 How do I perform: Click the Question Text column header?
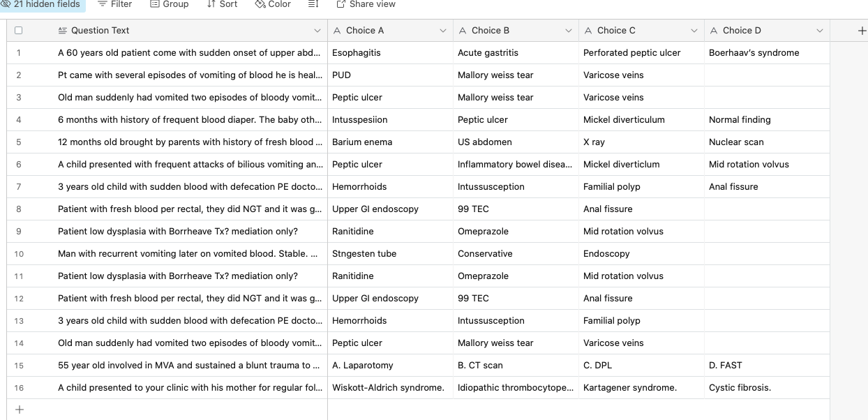coord(188,31)
